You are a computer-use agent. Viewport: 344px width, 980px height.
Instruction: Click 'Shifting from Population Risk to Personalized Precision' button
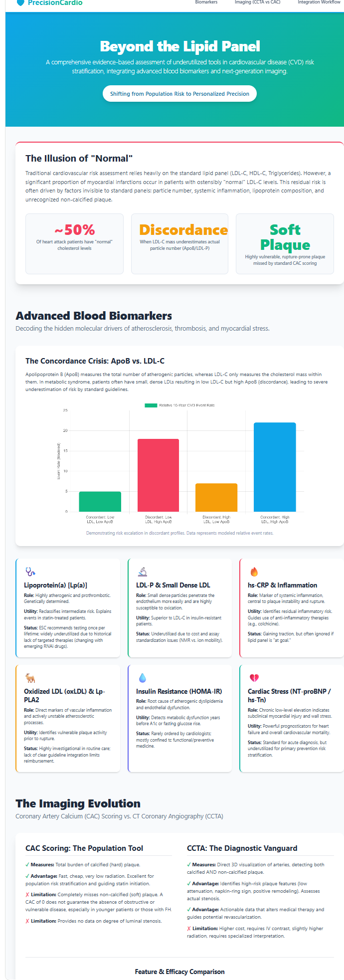pos(179,94)
